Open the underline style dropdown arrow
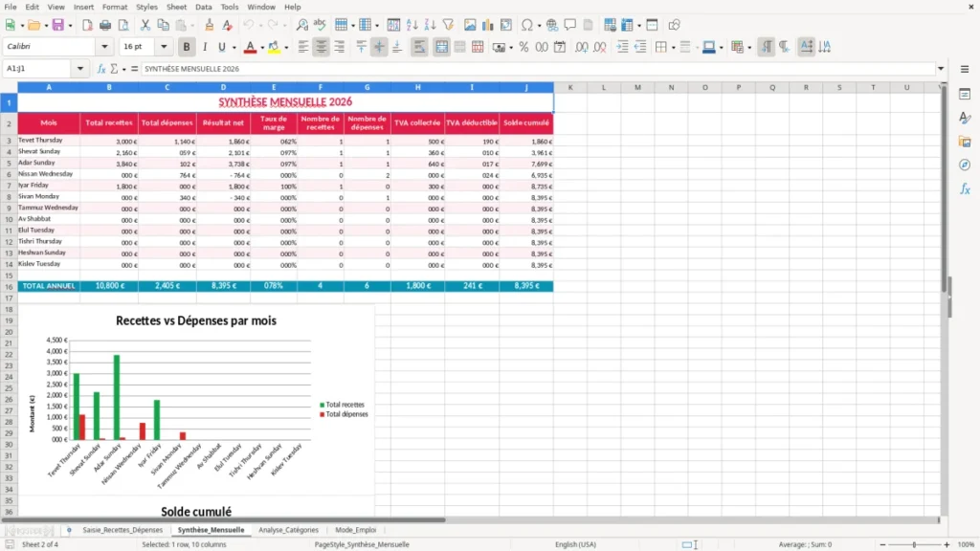This screenshot has height=551, width=980. point(234,48)
